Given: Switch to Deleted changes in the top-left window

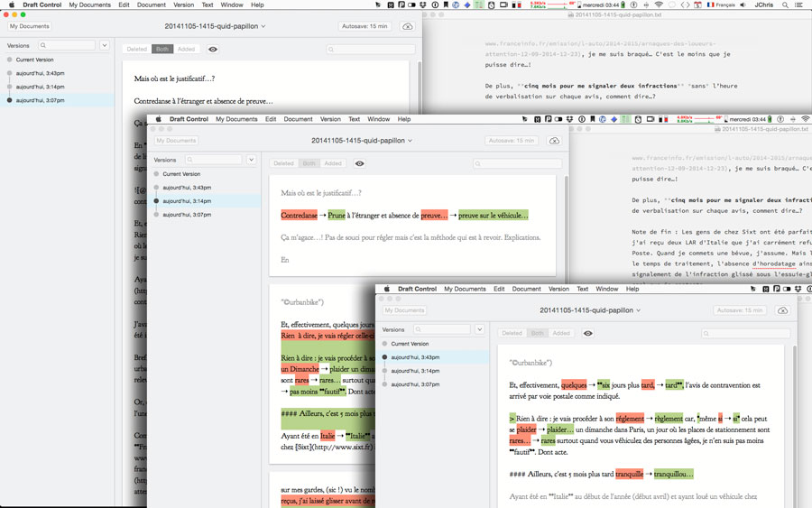Looking at the screenshot, I should point(137,50).
